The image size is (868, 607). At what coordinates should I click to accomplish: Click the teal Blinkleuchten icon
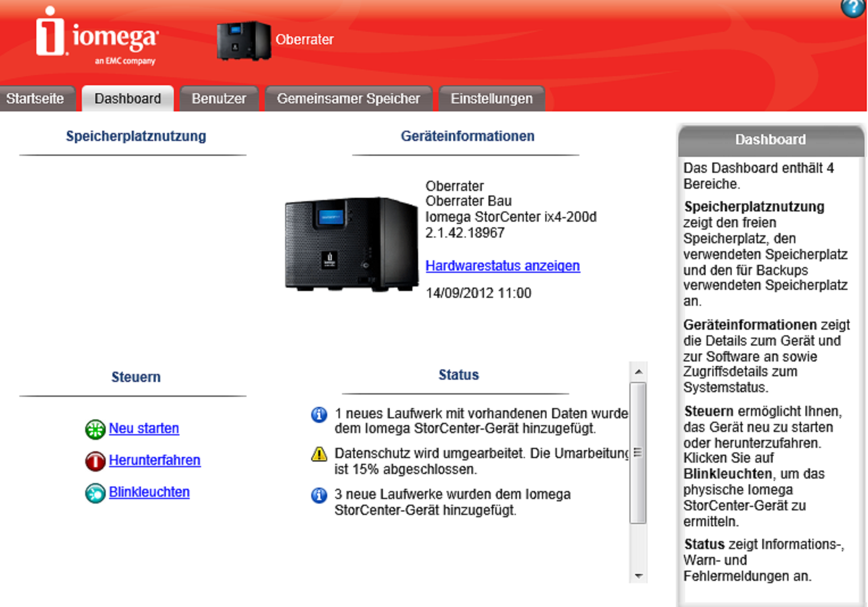point(95,493)
